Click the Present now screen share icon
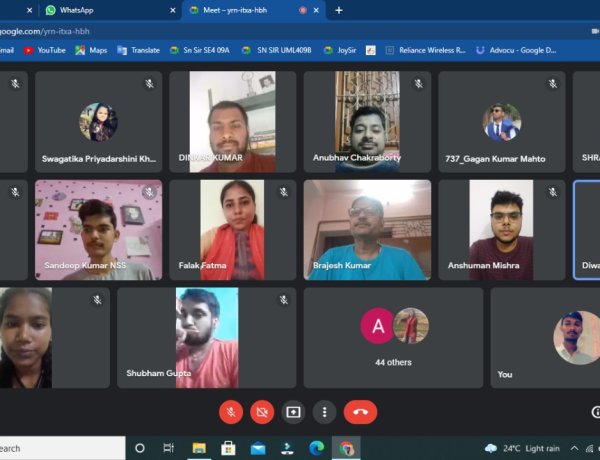The width and height of the screenshot is (600, 460). [293, 411]
